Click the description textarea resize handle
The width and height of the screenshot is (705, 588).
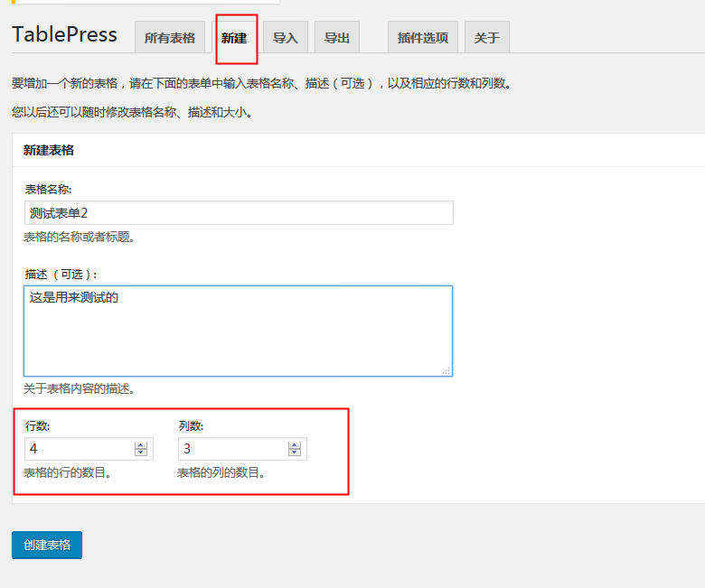click(x=446, y=370)
